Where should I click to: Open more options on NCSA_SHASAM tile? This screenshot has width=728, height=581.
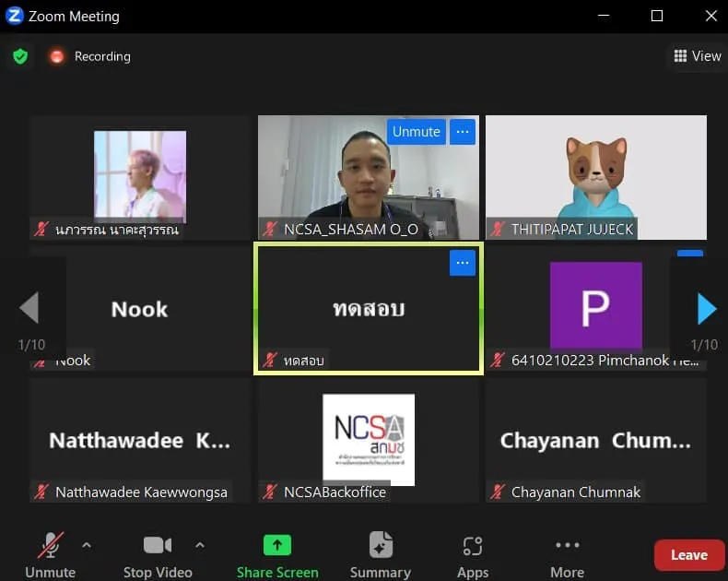pyautogui.click(x=463, y=132)
